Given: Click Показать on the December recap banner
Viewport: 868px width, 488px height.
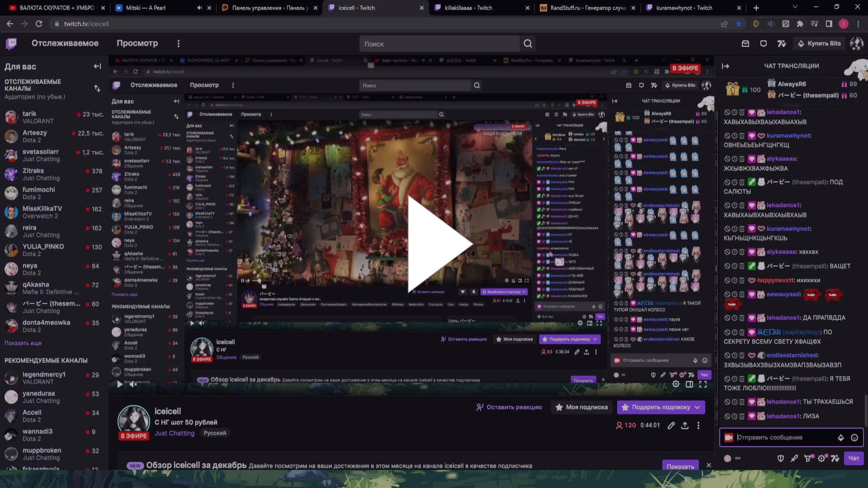Looking at the screenshot, I should tap(680, 466).
